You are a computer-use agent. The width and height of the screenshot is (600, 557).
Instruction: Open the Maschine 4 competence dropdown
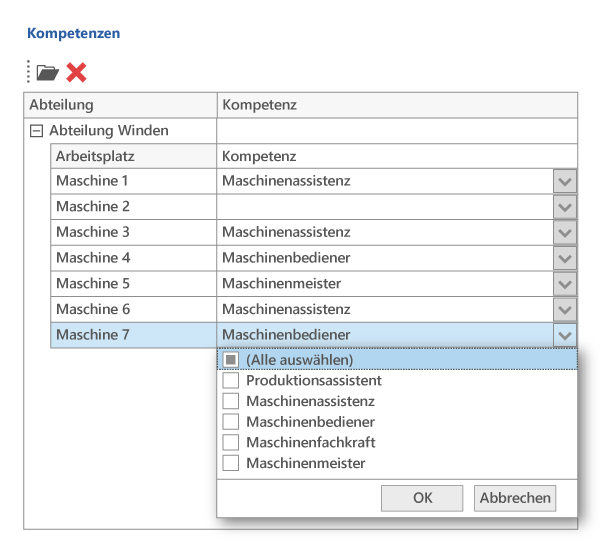click(x=565, y=258)
